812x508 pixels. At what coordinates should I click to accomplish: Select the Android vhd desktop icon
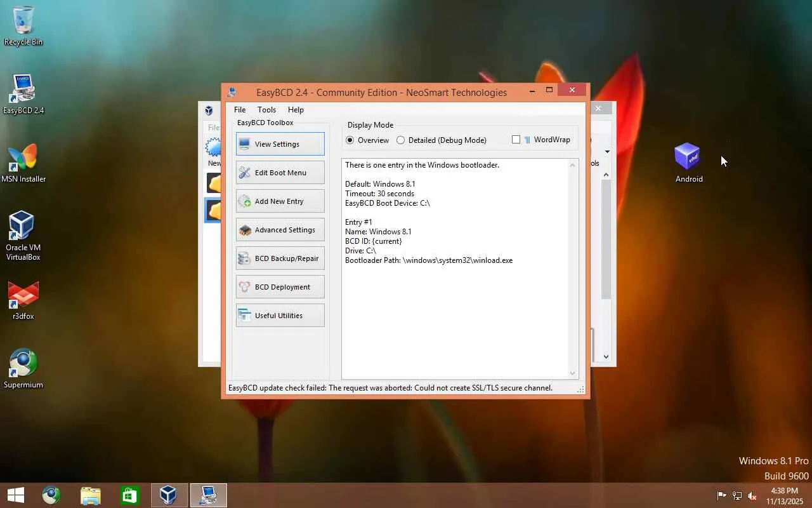click(x=689, y=163)
